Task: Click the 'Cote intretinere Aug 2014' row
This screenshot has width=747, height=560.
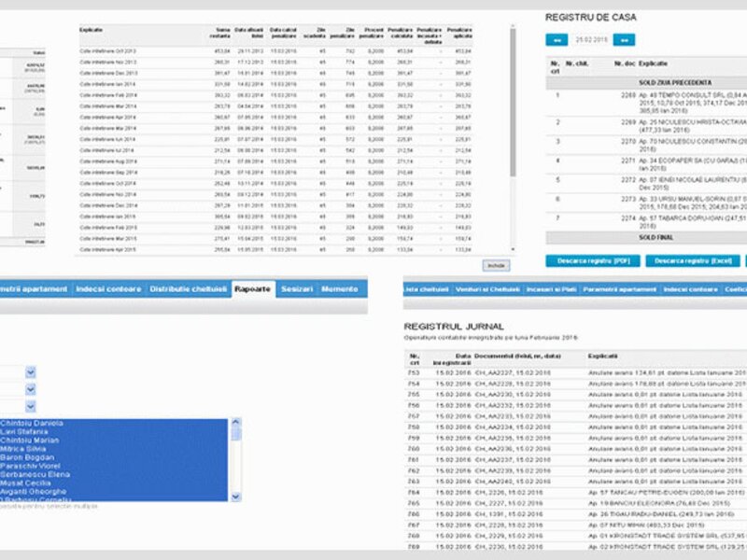Action: [x=275, y=161]
